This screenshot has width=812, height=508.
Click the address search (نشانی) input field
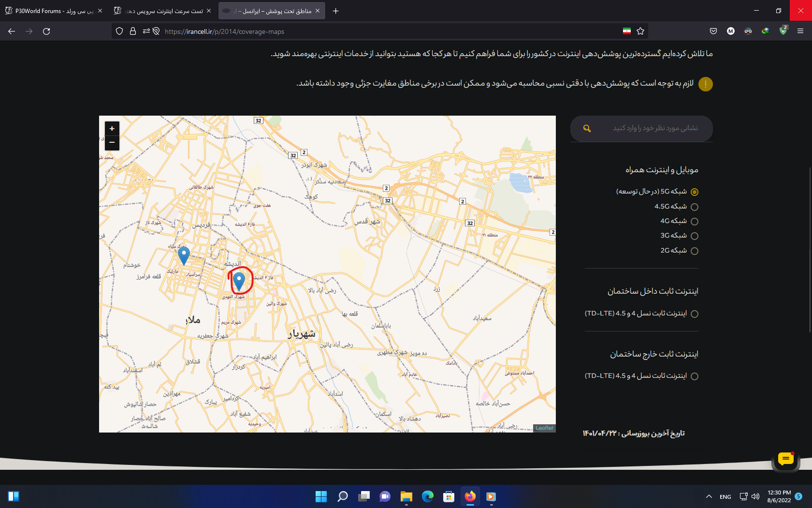pos(641,128)
